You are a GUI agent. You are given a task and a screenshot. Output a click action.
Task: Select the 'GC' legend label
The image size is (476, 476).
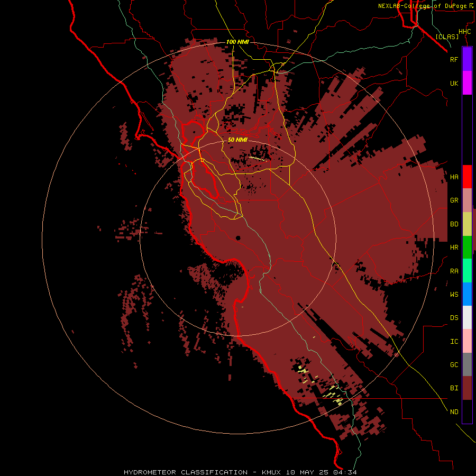[x=454, y=365]
